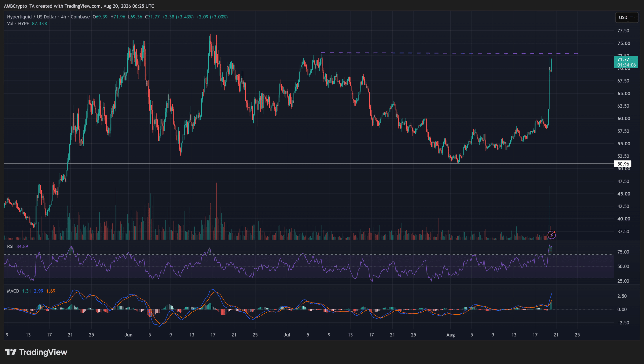Click the 45.00 price axis label

tap(624, 194)
